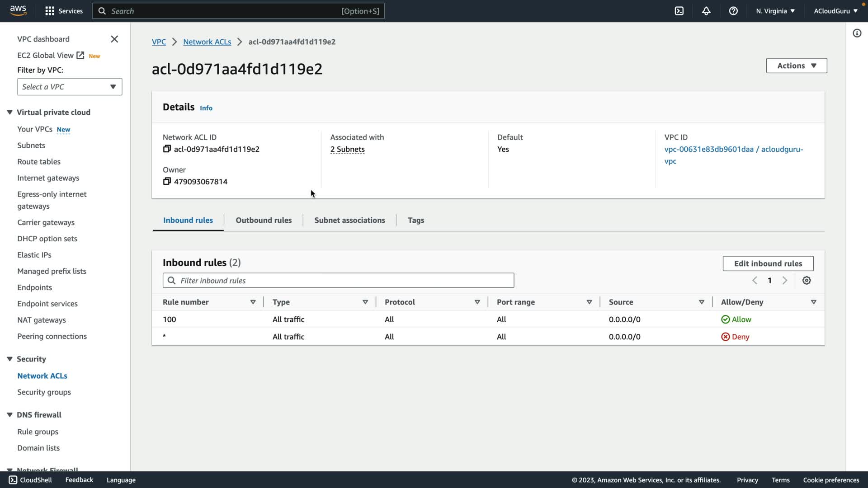The image size is (868, 488).
Task: Copy the Network ACL ID
Action: [167, 149]
